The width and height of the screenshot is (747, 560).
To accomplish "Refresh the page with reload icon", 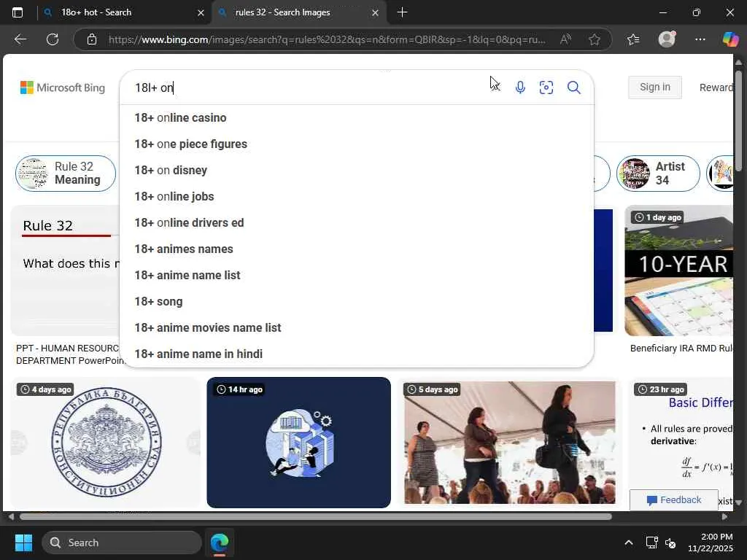I will click(x=53, y=39).
